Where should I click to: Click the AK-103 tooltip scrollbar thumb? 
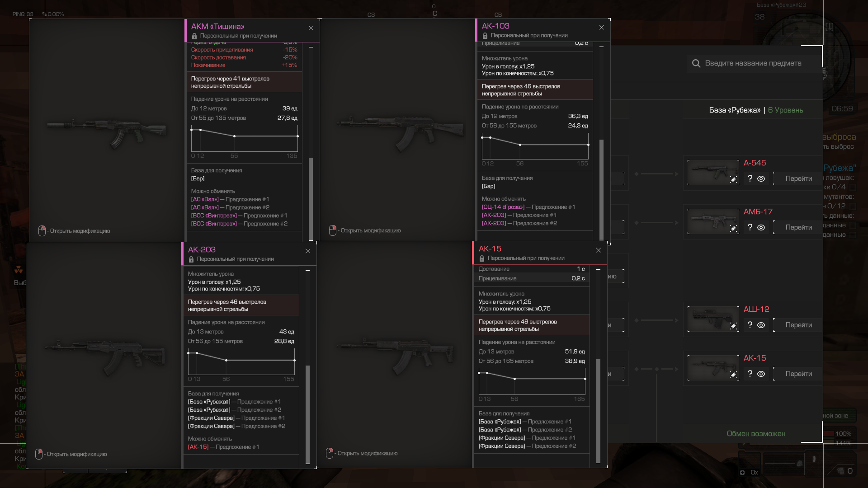(x=601, y=189)
